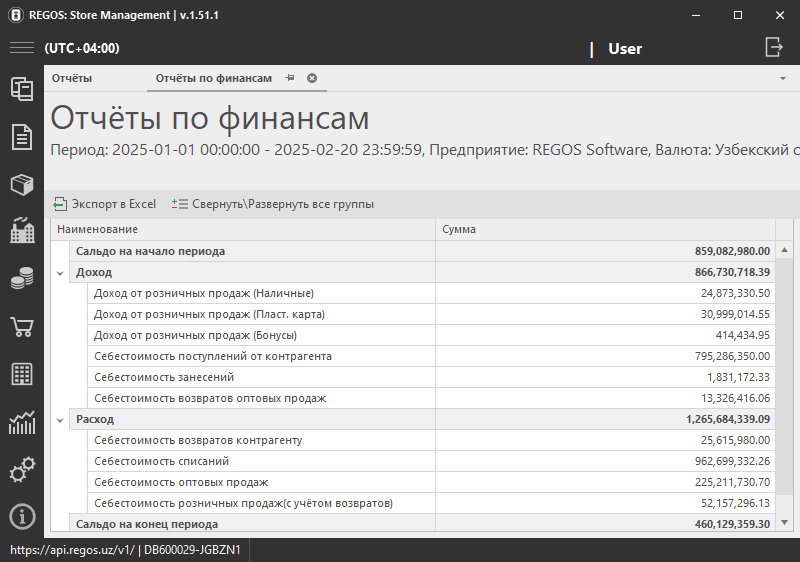The width and height of the screenshot is (800, 562).
Task: Collapse the Доход group
Action: point(60,272)
